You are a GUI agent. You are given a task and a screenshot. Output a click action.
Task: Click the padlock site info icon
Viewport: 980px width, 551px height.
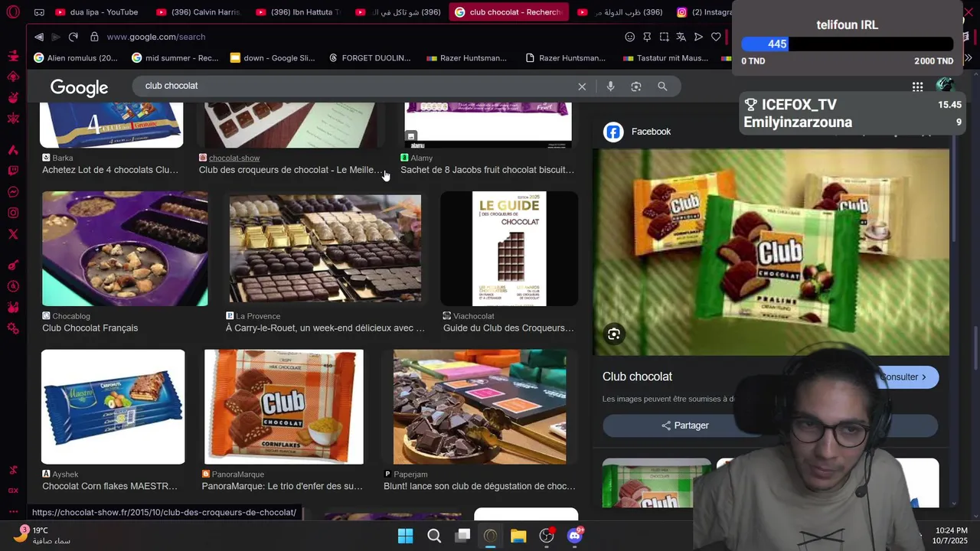94,37
